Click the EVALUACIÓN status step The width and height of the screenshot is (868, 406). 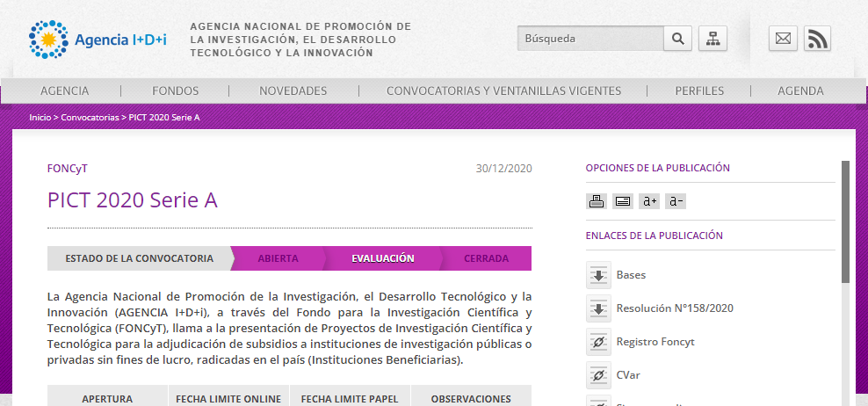pyautogui.click(x=383, y=258)
